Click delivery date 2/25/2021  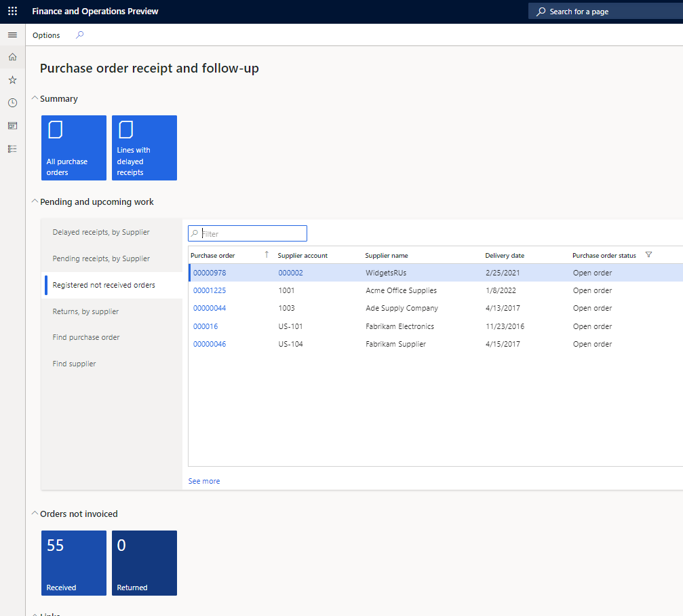click(x=503, y=273)
